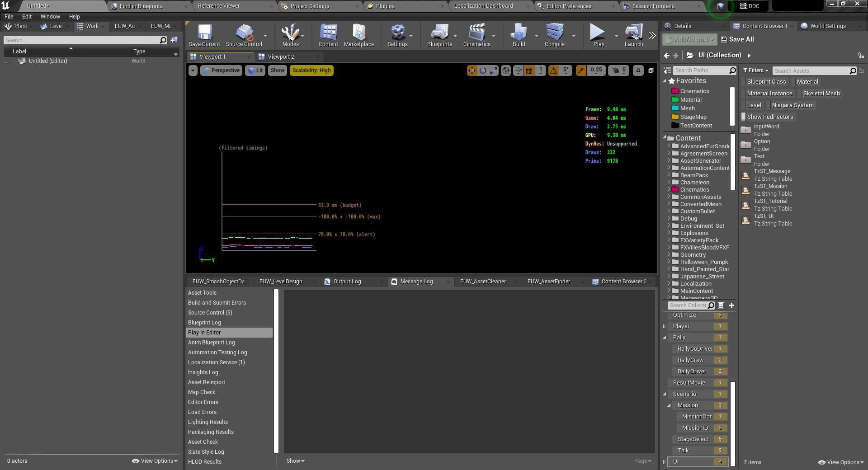Open the Modes toolbar icon
868x470 pixels.
point(290,35)
